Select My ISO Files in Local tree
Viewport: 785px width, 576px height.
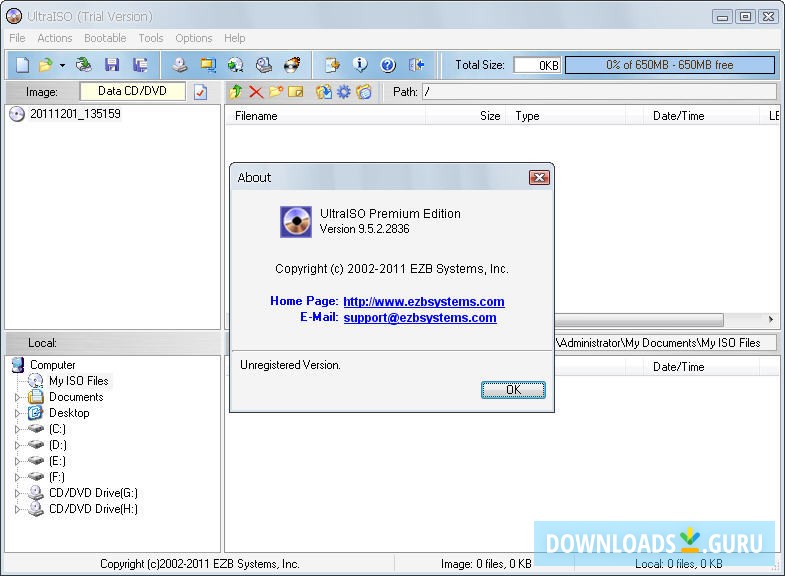(x=79, y=381)
